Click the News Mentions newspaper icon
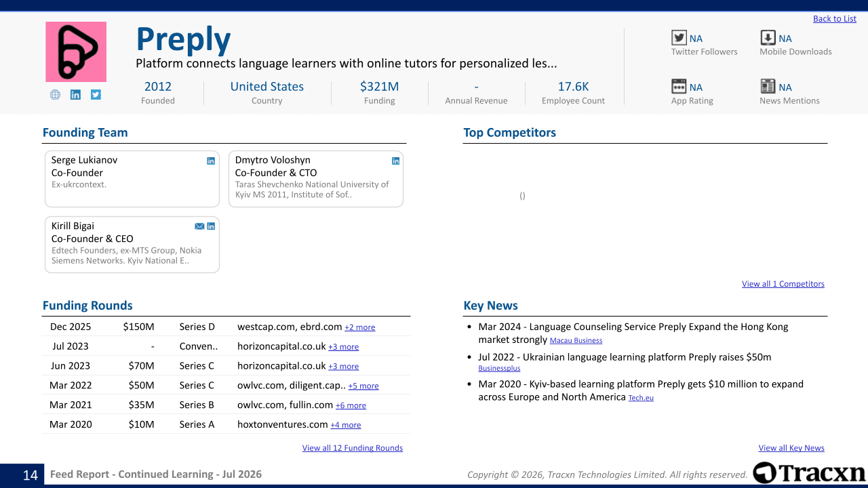868x488 pixels. [768, 87]
